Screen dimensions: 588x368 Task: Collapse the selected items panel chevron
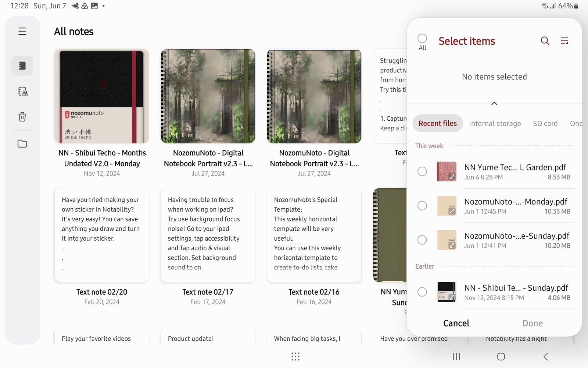click(x=494, y=103)
